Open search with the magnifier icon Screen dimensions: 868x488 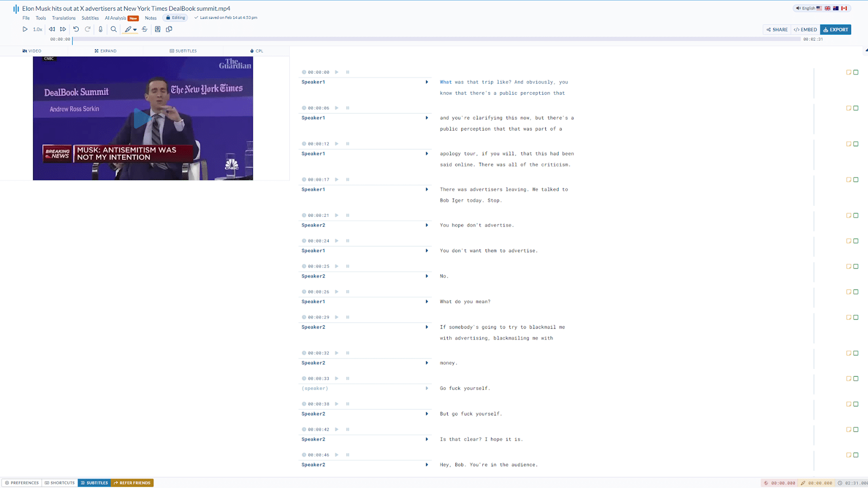[x=113, y=29]
